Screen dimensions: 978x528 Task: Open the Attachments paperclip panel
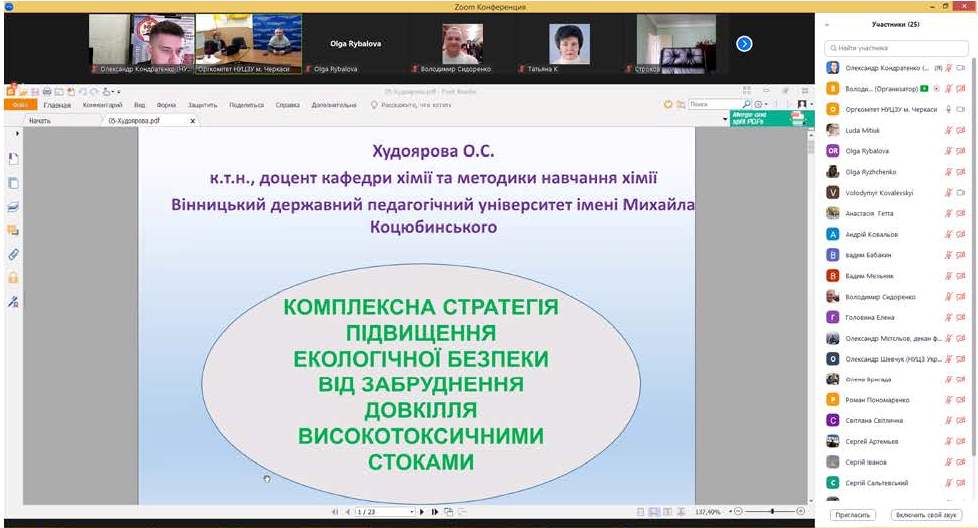tap(14, 254)
